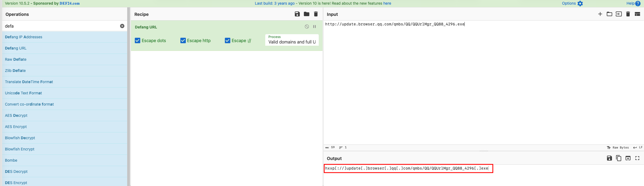
Task: Click the Version 10.5.2 label
Action: (x=17, y=3)
